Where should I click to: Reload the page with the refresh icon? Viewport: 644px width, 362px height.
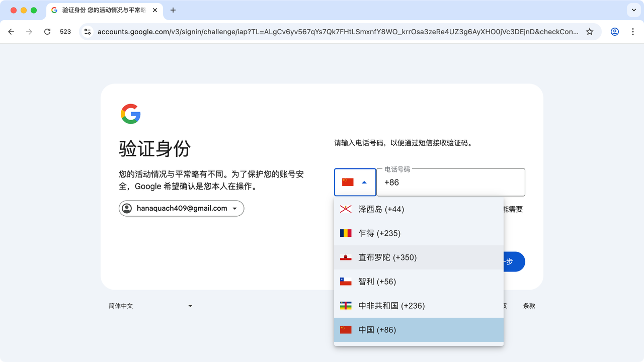coord(47,32)
